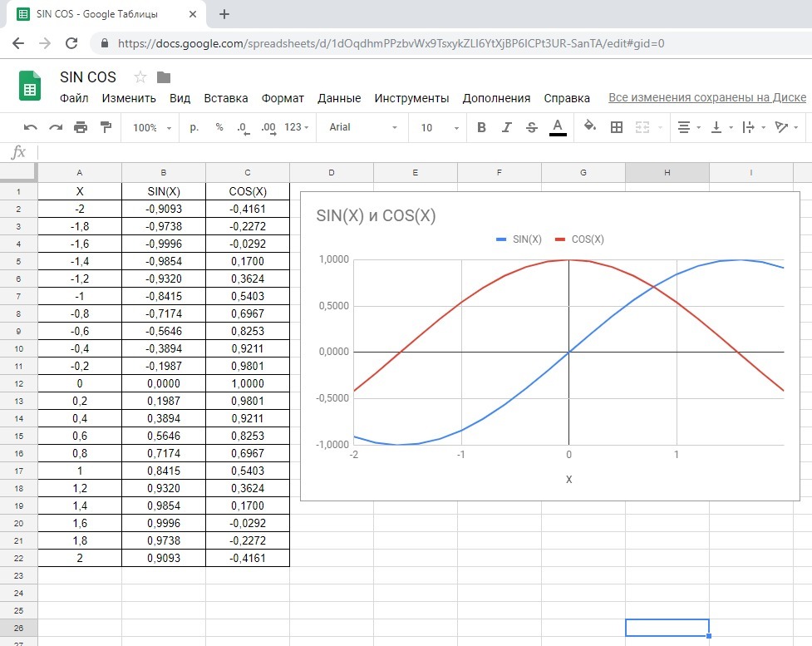This screenshot has width=812, height=646.
Task: Decrease decimal places icon
Action: pyautogui.click(x=244, y=128)
